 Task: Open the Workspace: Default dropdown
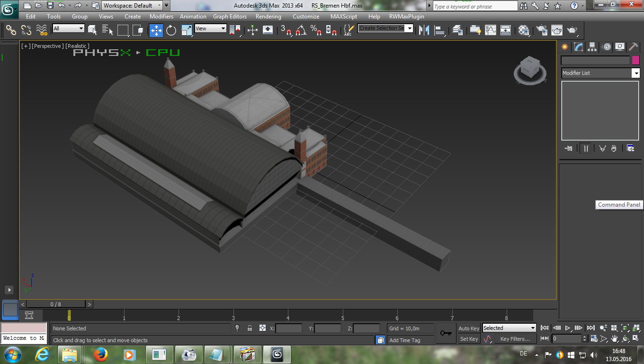click(x=133, y=6)
